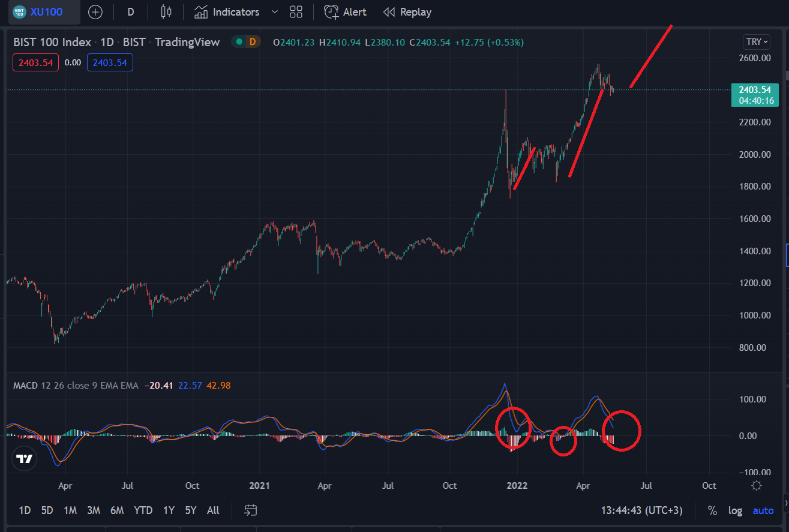
Task: Click the L2380.10 low value
Action: tap(385, 43)
